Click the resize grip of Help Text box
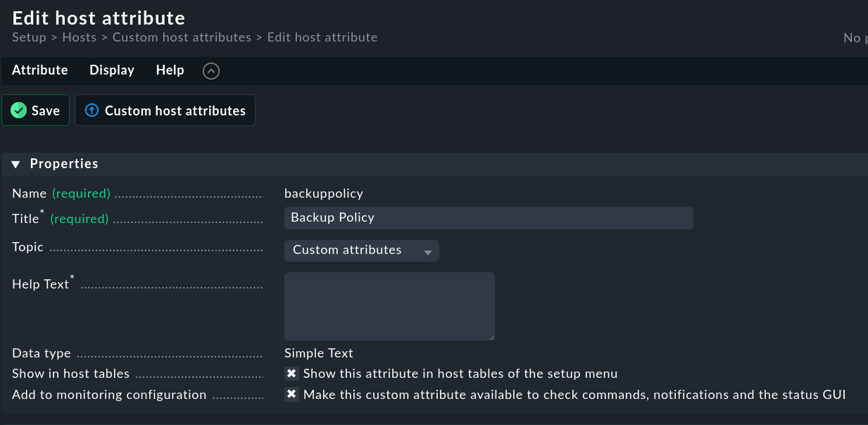 tap(491, 336)
